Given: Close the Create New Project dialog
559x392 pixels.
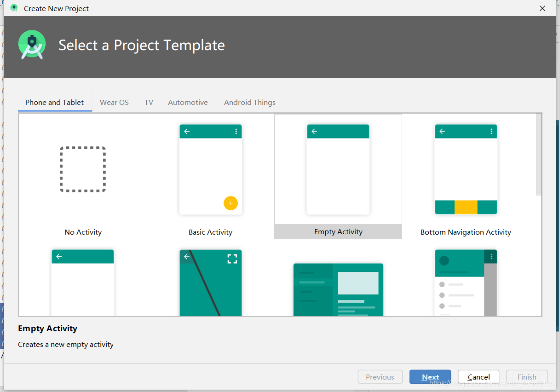Looking at the screenshot, I should point(542,8).
